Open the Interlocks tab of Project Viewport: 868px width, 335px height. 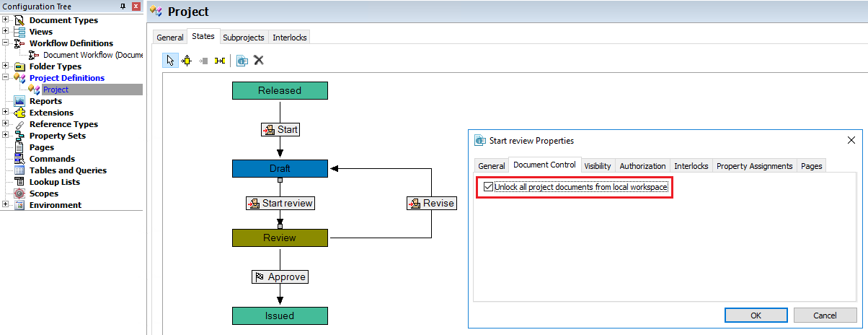pos(289,38)
